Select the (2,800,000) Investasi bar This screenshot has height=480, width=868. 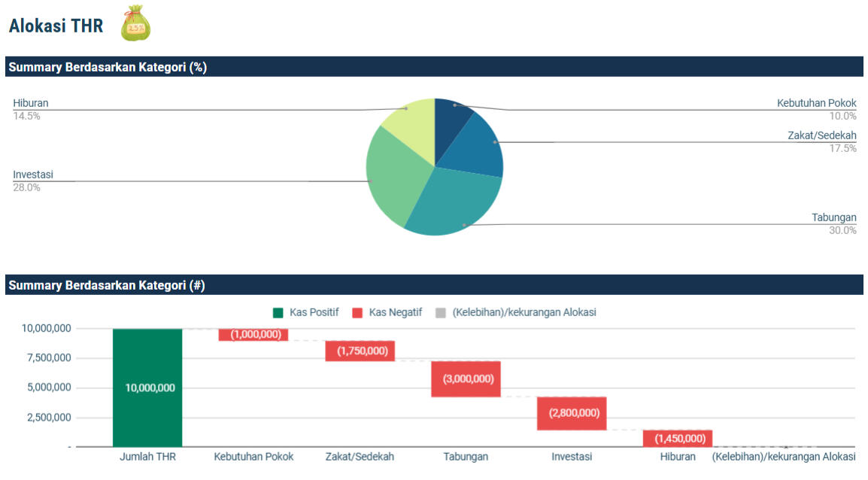(x=572, y=413)
